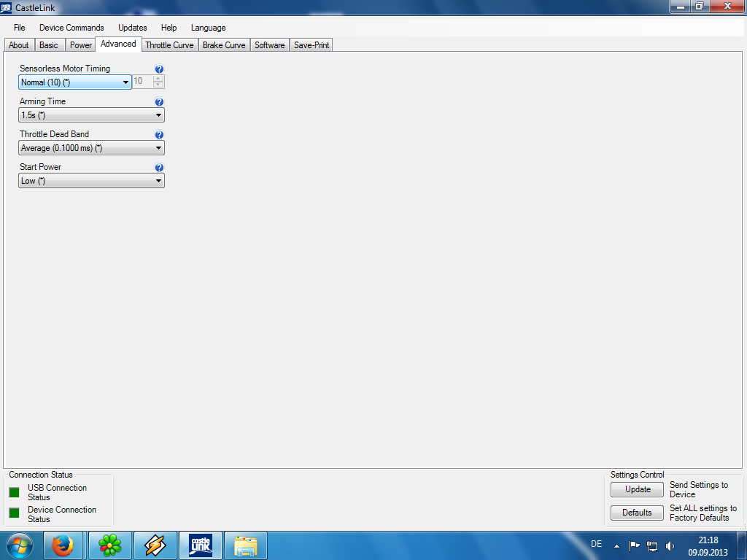
Task: Click the motor timing numeric field
Action: (142, 82)
